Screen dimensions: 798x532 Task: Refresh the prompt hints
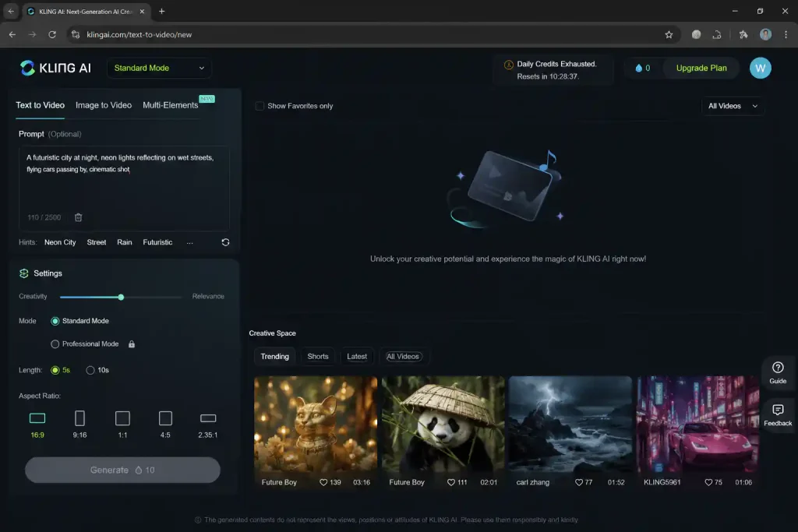point(225,242)
